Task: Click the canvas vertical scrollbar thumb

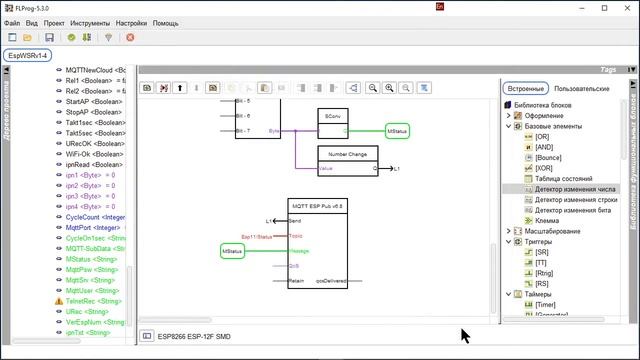Action: [493, 278]
